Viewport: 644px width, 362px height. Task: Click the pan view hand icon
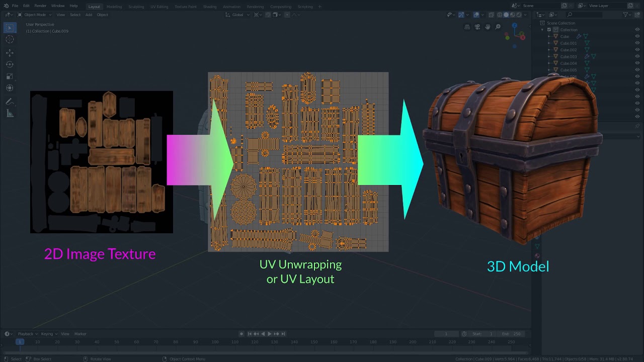coord(488,27)
